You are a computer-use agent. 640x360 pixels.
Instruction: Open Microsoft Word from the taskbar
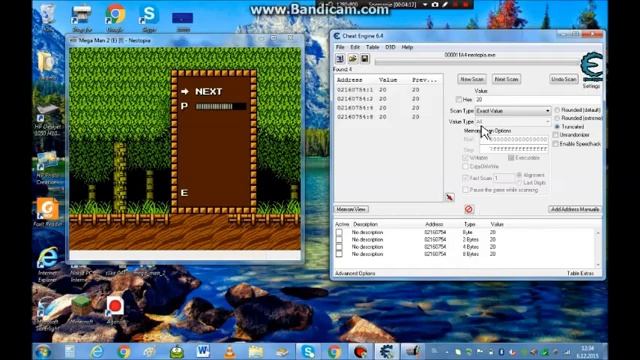tap(203, 352)
